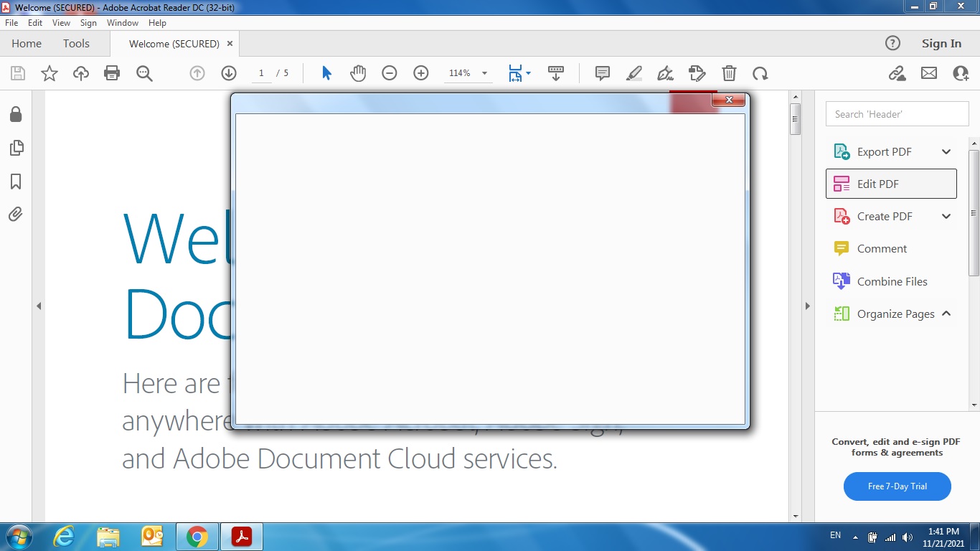Viewport: 980px width, 551px height.
Task: Open the Page Thumbnails panel icon
Action: [16, 149]
